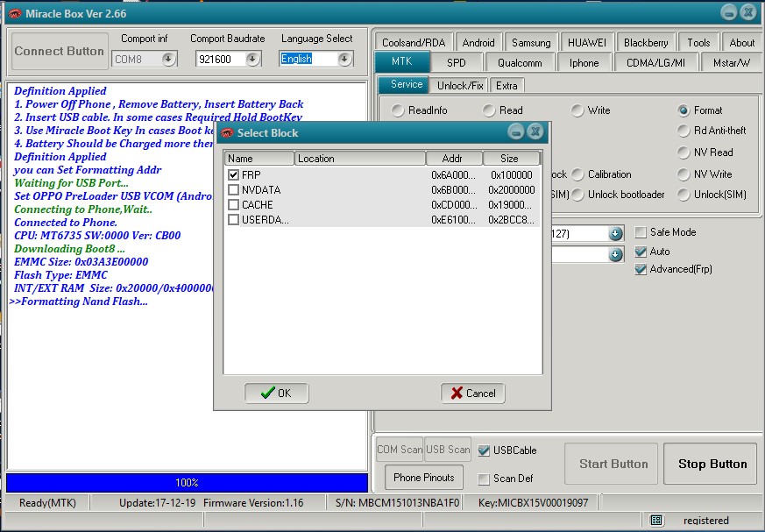Screen dimensions: 765x532
Task: Check the CACHE block checkbox
Action: coord(233,204)
